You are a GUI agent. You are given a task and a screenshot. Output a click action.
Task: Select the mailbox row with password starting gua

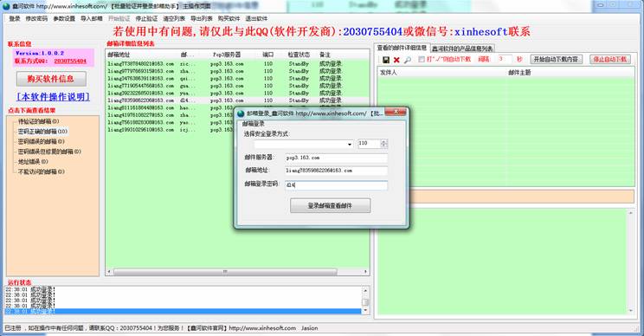(x=237, y=86)
